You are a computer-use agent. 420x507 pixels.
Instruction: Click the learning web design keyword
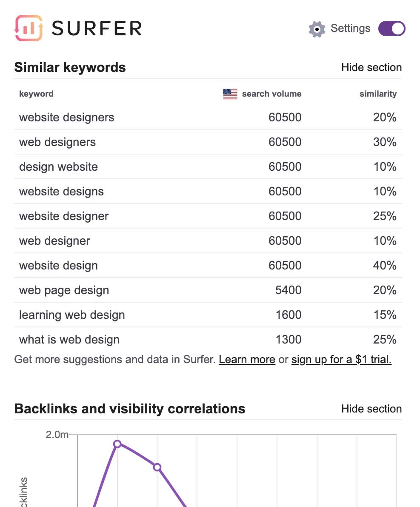[72, 315]
